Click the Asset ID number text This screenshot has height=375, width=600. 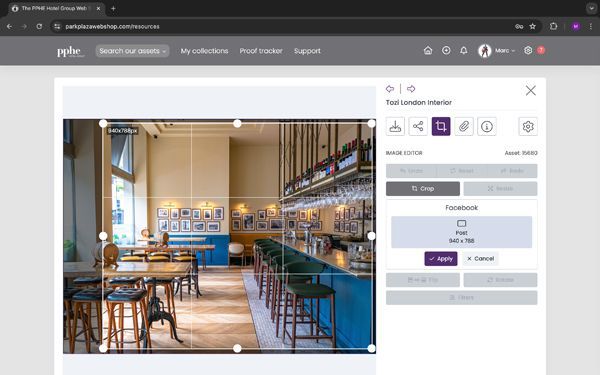click(521, 153)
